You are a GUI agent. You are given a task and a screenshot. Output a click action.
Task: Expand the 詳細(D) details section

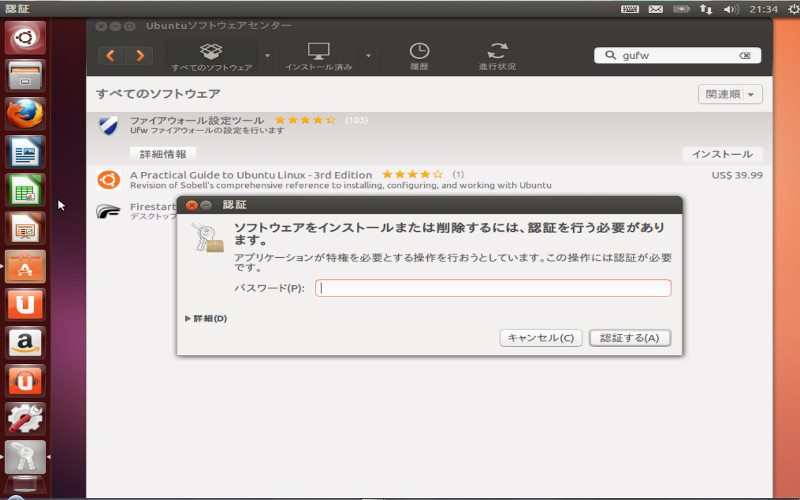coord(206,318)
